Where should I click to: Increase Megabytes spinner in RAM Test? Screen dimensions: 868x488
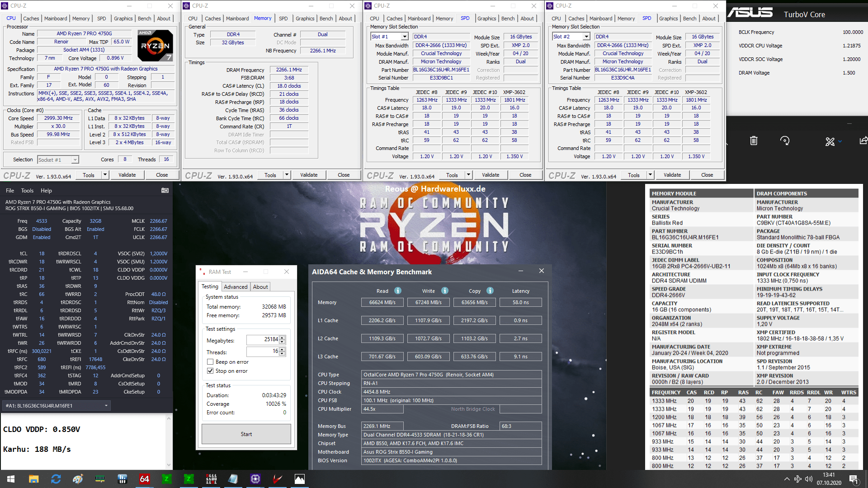pos(283,337)
